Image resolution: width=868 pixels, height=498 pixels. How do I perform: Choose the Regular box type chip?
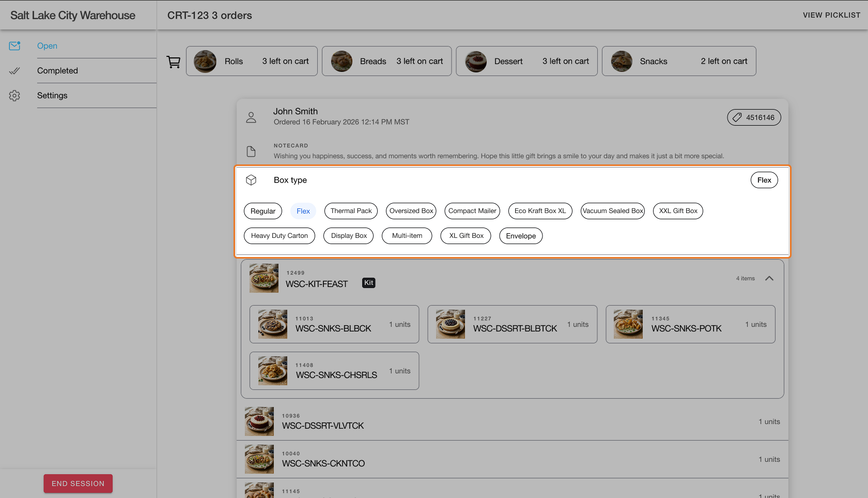click(263, 211)
